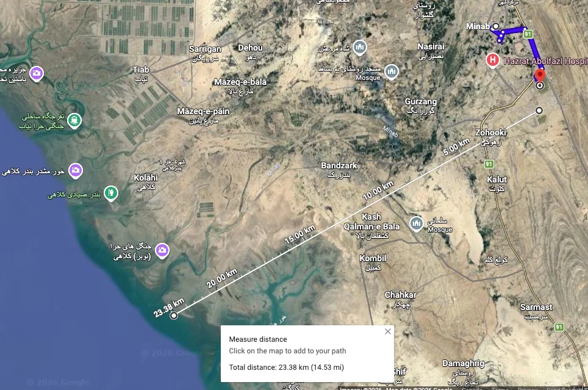Click the Minab route origin circle

click(496, 26)
